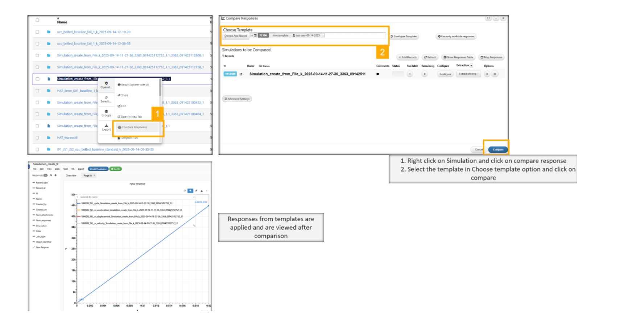Click the Add Records button

[x=408, y=57]
